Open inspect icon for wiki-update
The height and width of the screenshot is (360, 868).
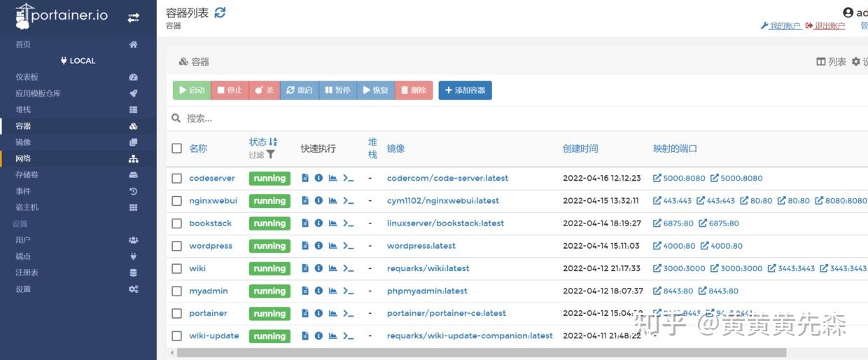coord(318,335)
